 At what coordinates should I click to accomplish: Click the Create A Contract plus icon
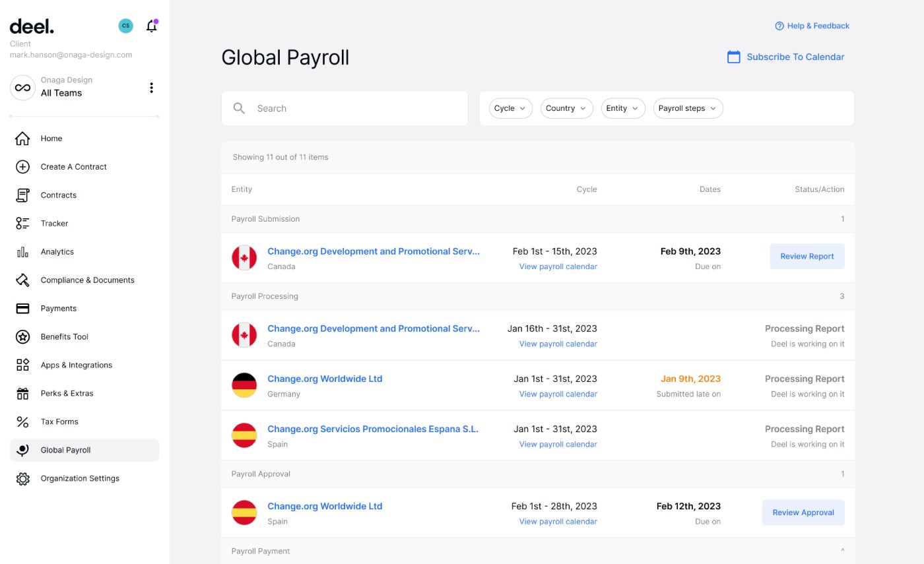tap(22, 167)
